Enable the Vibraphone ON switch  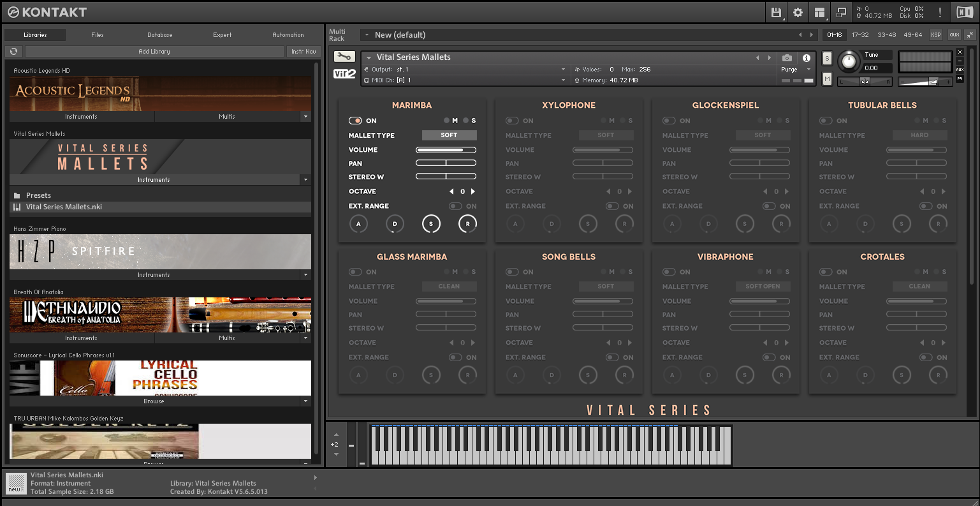pyautogui.click(x=669, y=272)
